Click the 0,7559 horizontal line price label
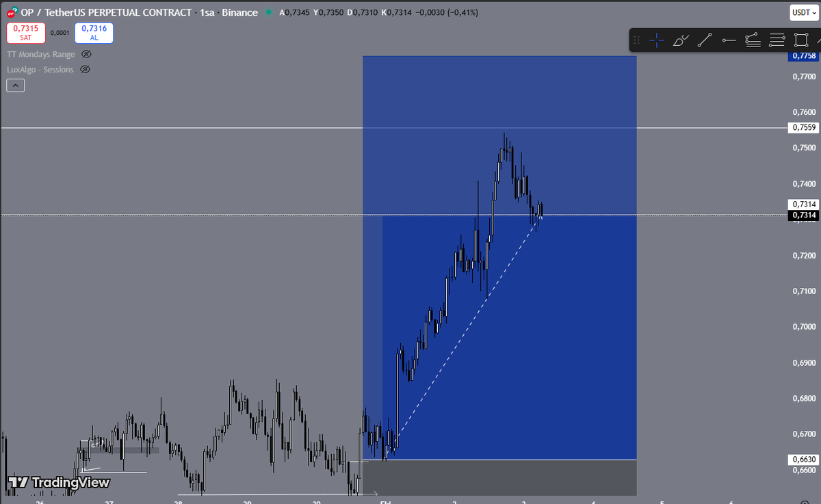821x504 pixels. 804,127
